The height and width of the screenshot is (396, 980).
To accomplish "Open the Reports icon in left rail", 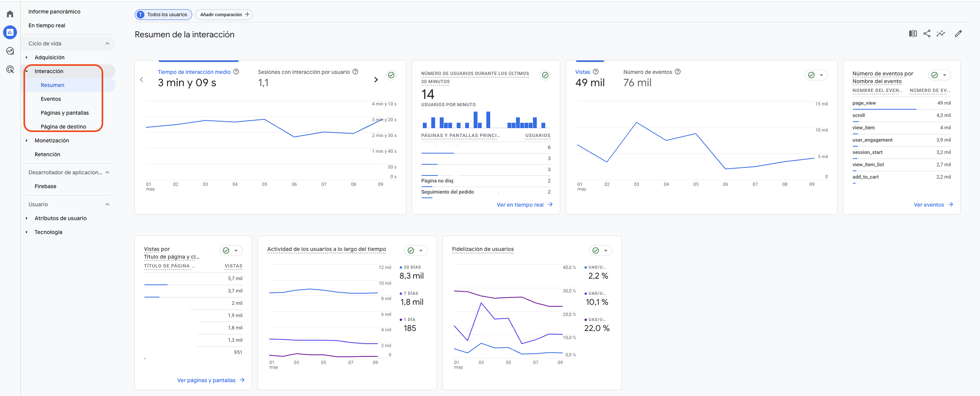I will pyautogui.click(x=10, y=32).
